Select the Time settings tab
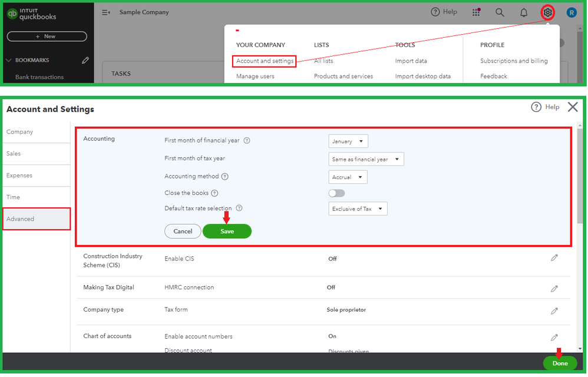The image size is (588, 377). (37, 197)
